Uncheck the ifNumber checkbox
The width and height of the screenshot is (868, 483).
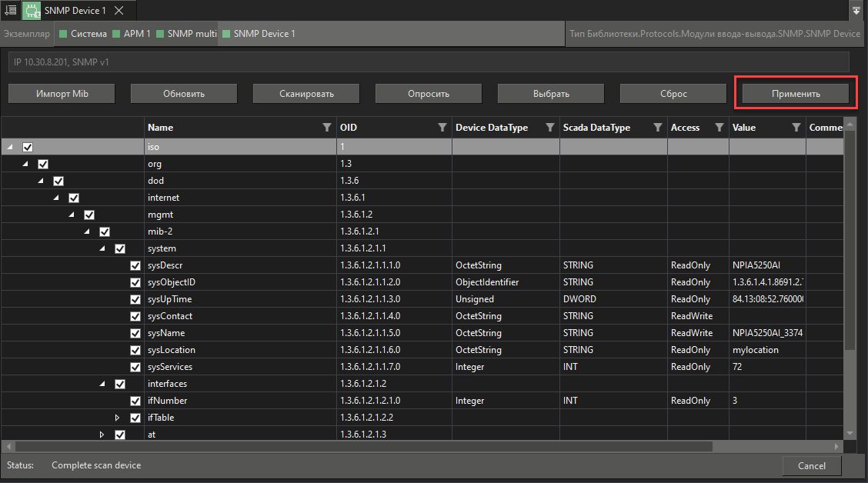tap(135, 400)
